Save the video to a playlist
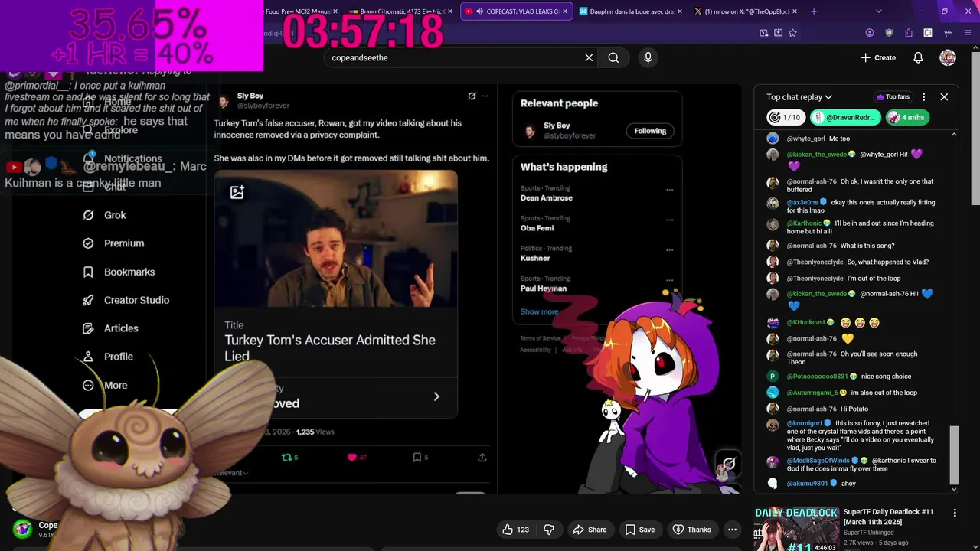The height and width of the screenshot is (551, 980). 639,530
